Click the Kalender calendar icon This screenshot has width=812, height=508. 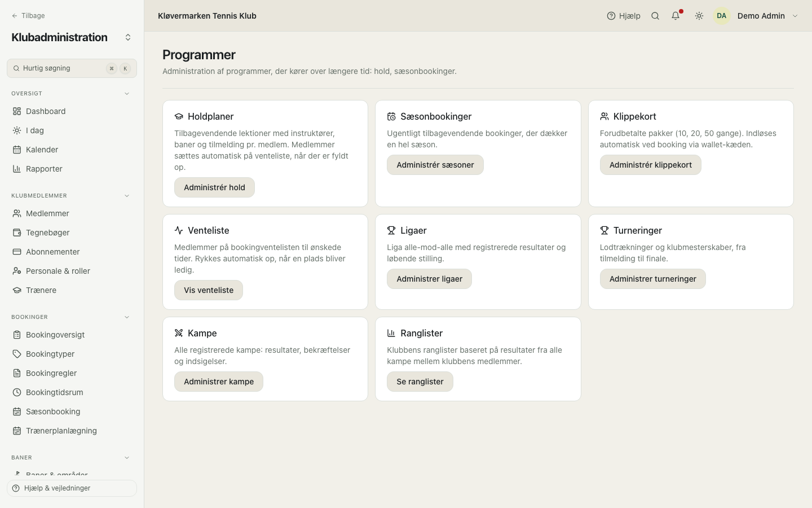coord(17,150)
